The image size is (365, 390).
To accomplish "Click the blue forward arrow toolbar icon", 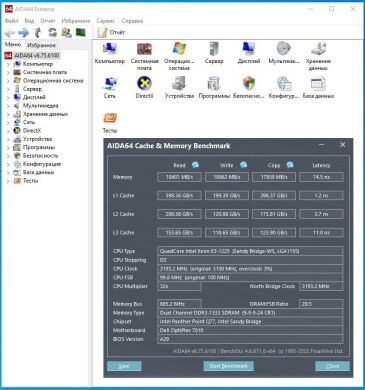I will click(x=23, y=33).
